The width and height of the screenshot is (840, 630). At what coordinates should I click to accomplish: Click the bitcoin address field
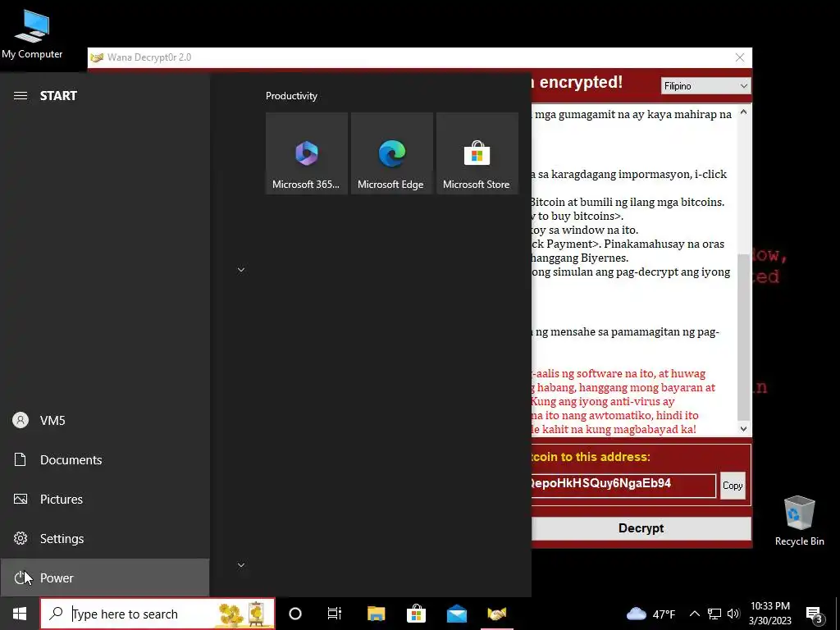pos(623,486)
